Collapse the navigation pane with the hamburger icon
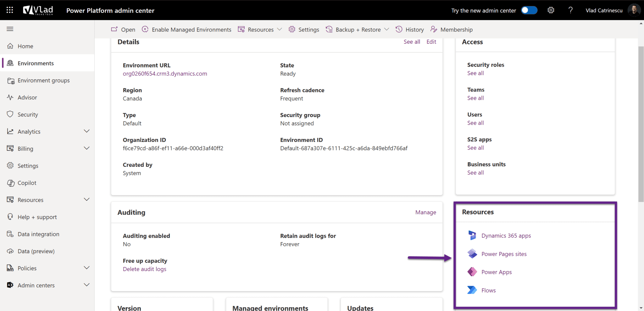Image resolution: width=644 pixels, height=311 pixels. (10, 29)
